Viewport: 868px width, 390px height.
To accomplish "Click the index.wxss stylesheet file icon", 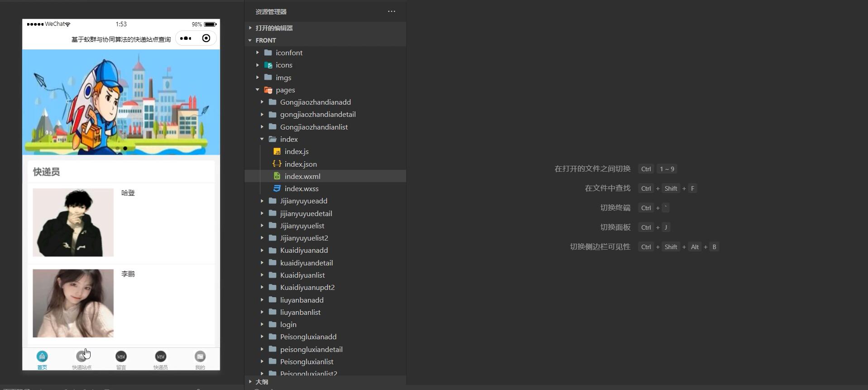I will (277, 188).
